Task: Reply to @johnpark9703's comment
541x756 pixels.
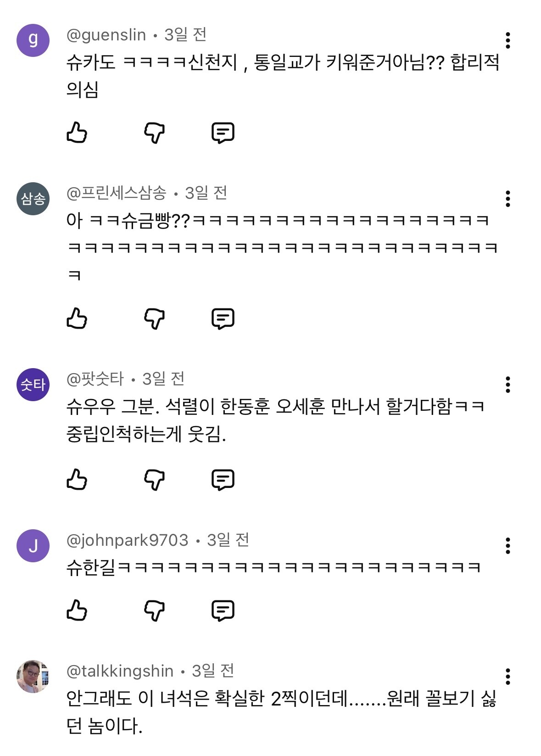Action: tap(223, 610)
